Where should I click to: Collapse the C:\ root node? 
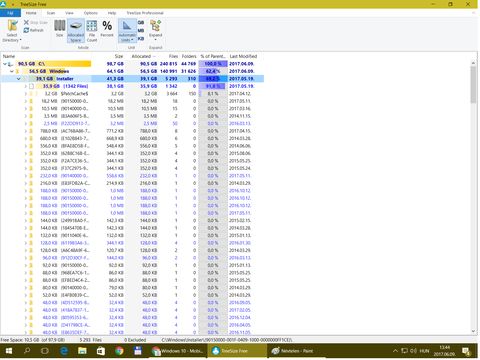(x=5, y=64)
